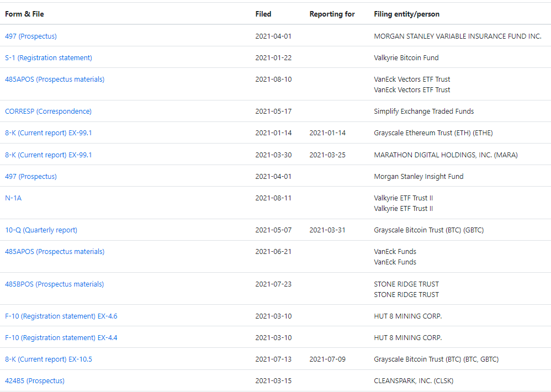This screenshot has height=392, width=551.
Task: Open the N-1A filing link
Action: (13, 198)
